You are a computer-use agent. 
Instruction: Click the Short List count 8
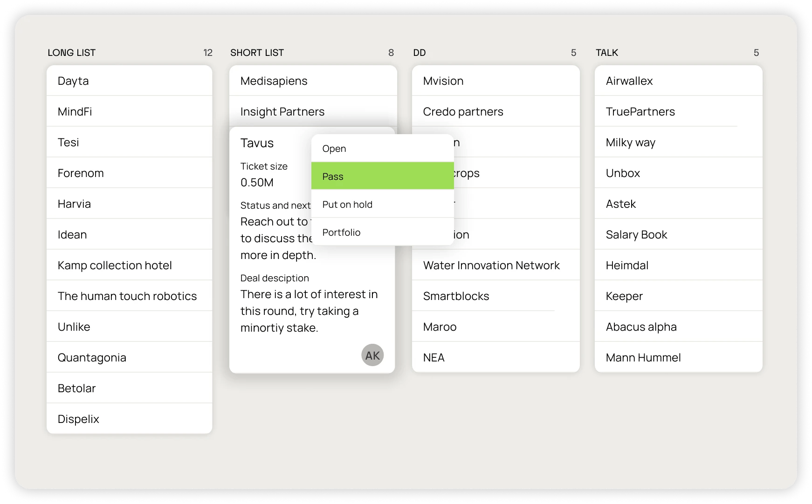pos(391,53)
